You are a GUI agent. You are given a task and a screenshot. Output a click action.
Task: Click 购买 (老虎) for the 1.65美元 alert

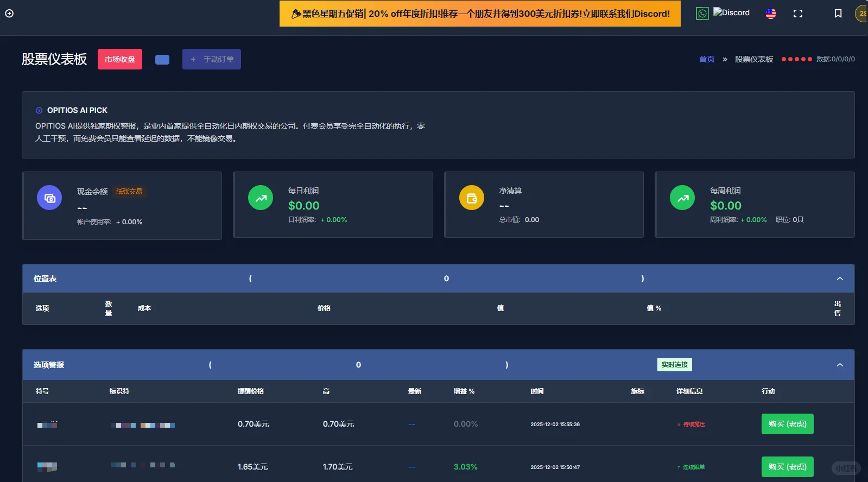tap(788, 467)
